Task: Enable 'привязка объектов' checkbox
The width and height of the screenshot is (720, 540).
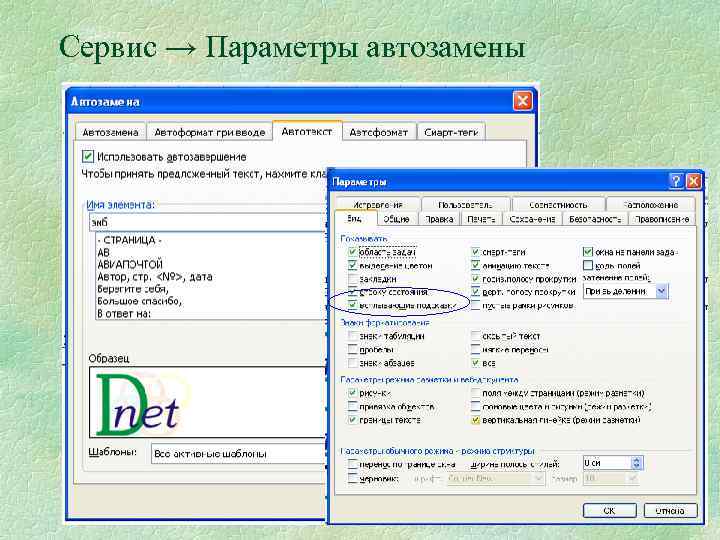Action: 352,406
